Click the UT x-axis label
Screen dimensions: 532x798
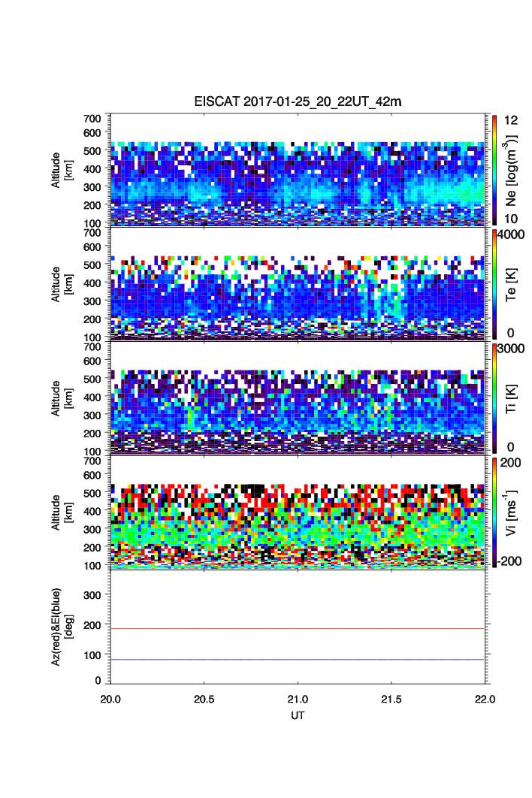click(x=298, y=715)
